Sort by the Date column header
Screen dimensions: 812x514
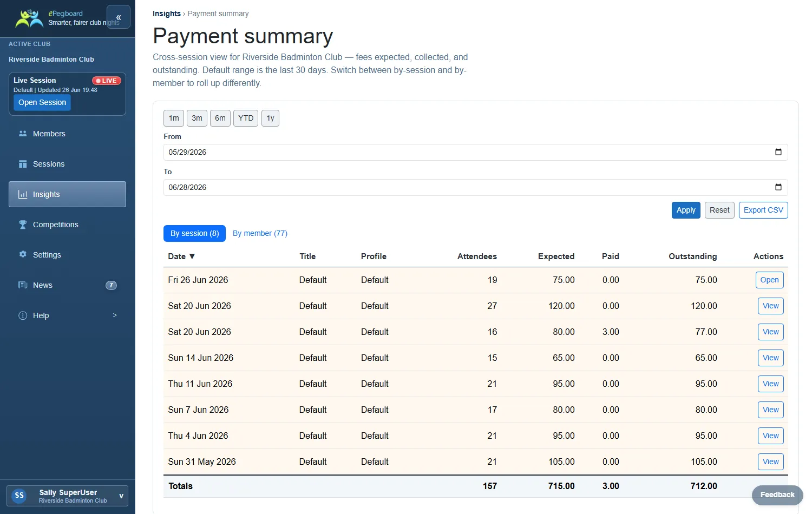coord(181,256)
